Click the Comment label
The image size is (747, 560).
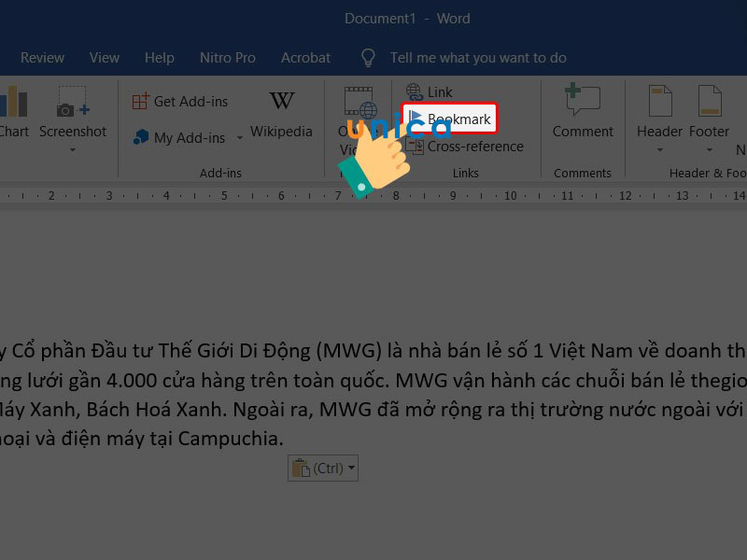point(583,132)
